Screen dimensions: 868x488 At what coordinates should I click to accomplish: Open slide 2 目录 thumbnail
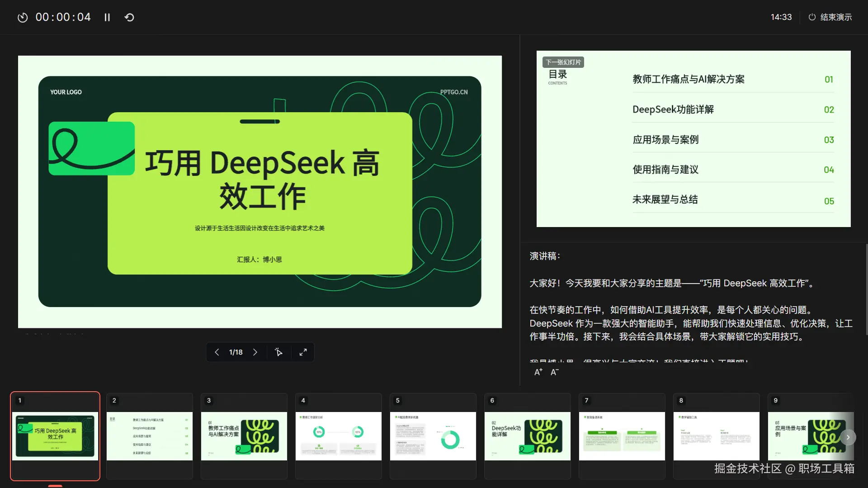150,436
